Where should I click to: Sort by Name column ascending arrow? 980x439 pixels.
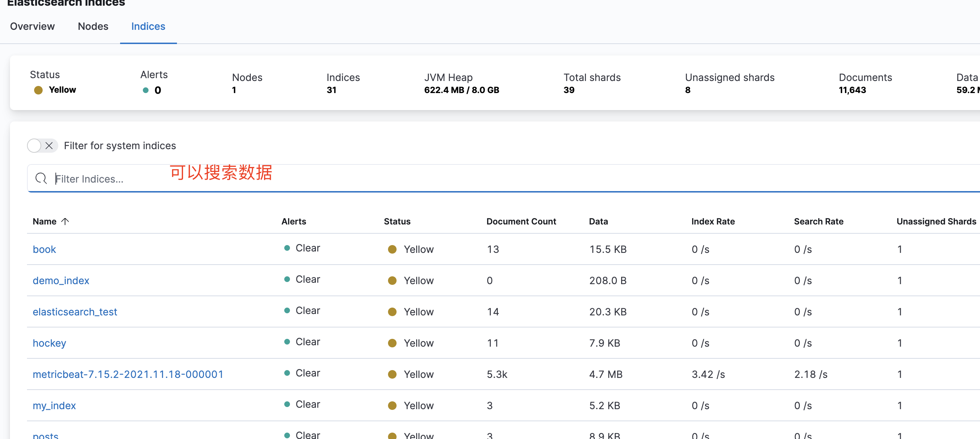65,221
